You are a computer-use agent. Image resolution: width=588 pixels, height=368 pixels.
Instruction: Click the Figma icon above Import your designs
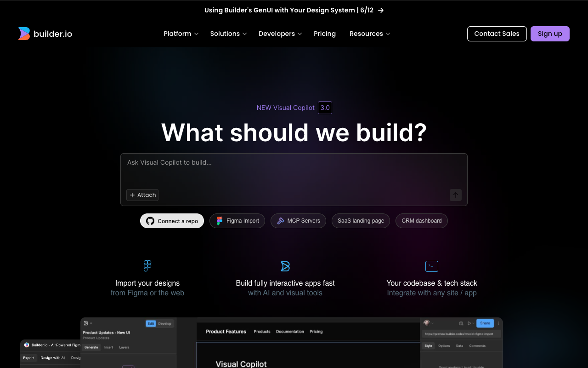click(x=147, y=266)
